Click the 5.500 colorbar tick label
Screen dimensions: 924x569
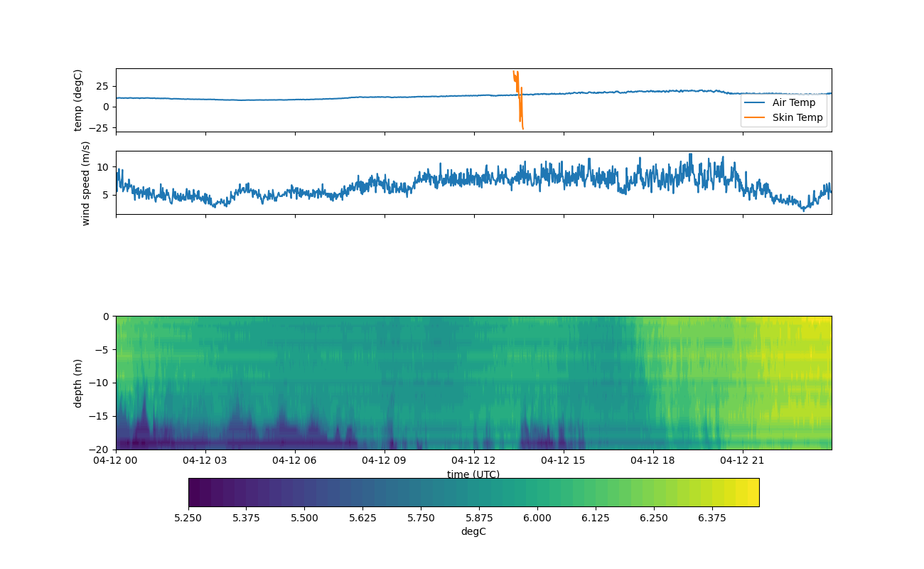pyautogui.click(x=304, y=518)
